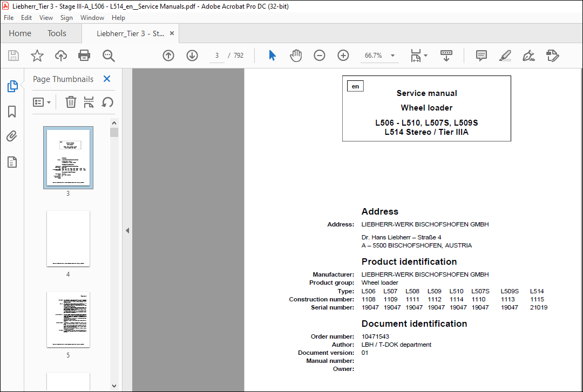Close the Page Thumbnails panel
This screenshot has width=583, height=392.
point(107,79)
